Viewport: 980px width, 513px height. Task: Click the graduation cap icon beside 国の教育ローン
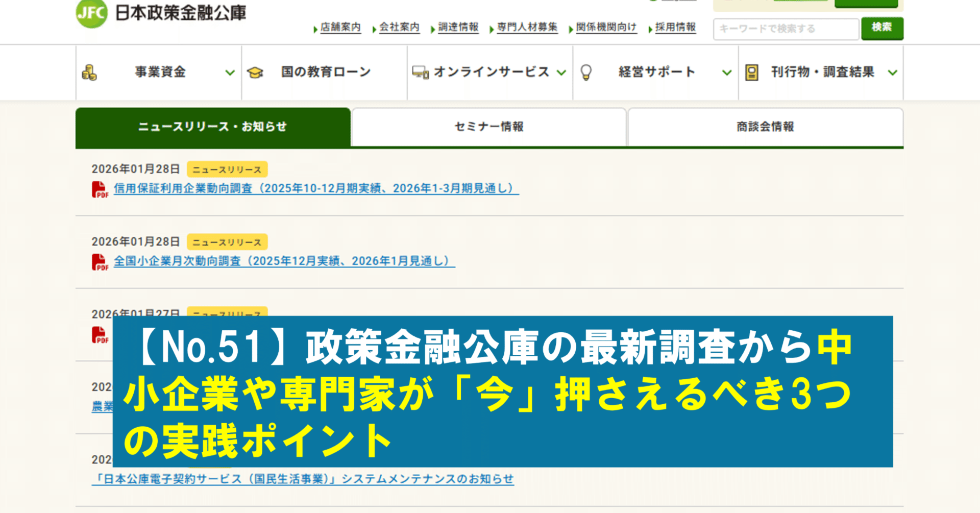point(256,72)
